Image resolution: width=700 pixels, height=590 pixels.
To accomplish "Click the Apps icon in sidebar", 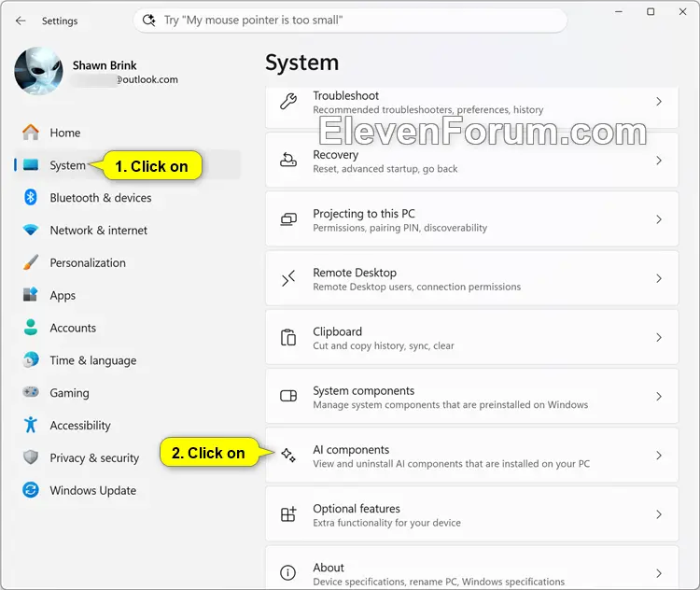I will (31, 295).
